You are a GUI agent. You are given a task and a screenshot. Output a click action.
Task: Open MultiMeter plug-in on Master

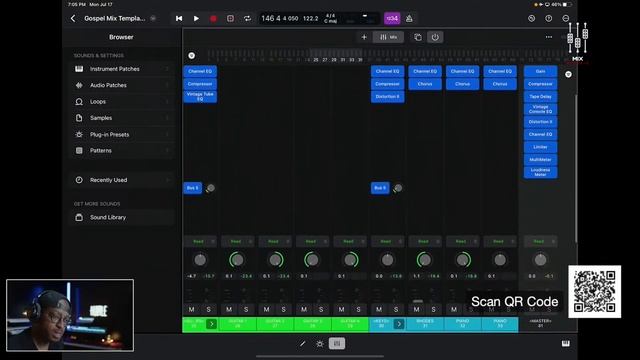click(540, 160)
